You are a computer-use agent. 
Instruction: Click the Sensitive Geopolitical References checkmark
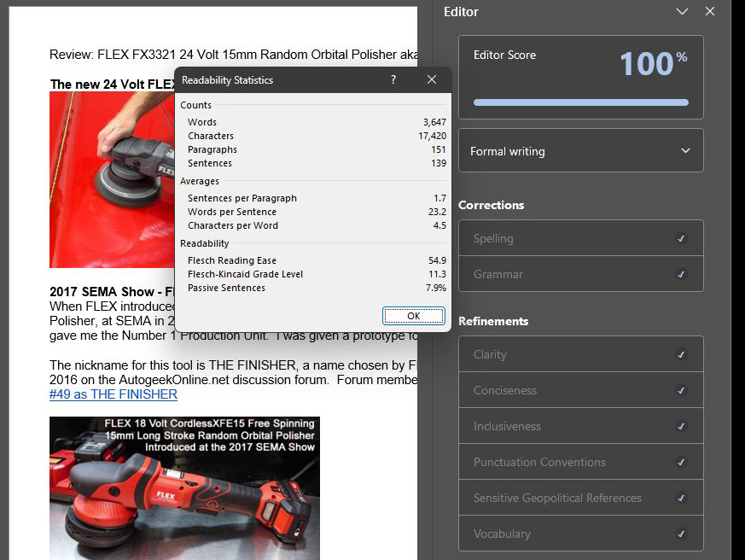681,498
